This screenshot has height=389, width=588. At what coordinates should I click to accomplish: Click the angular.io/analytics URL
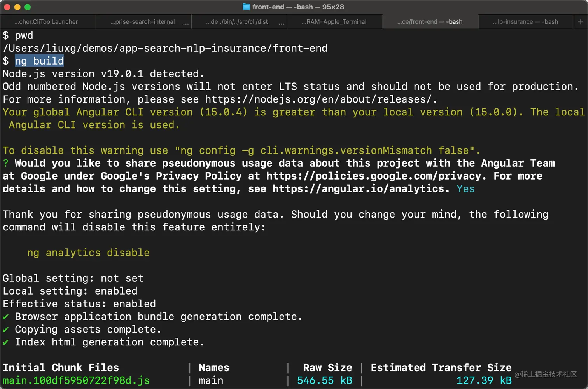tap(358, 189)
